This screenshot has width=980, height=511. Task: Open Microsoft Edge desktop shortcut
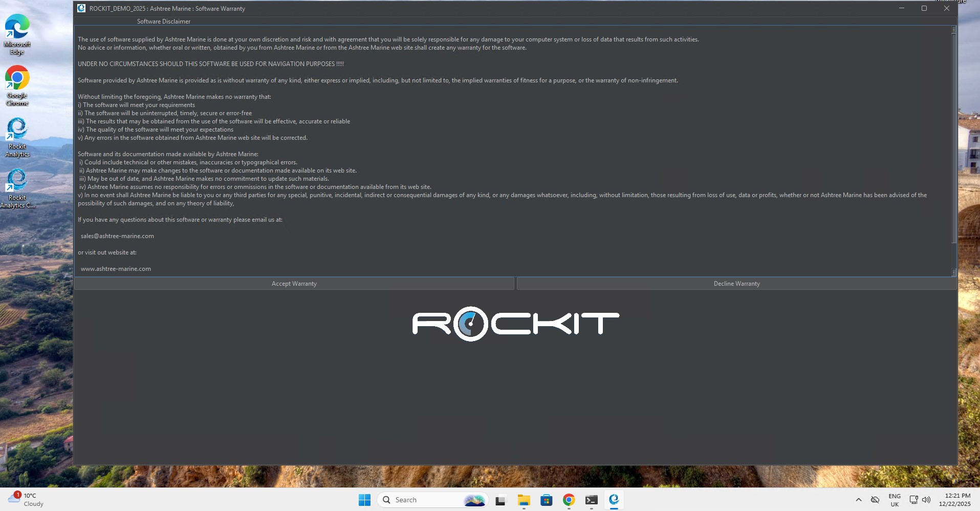point(17,34)
